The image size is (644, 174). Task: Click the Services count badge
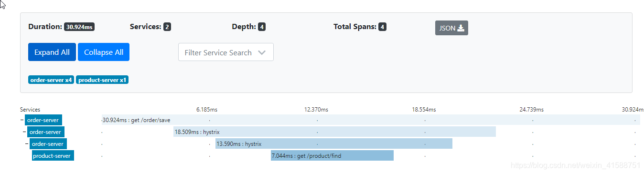coord(167,27)
